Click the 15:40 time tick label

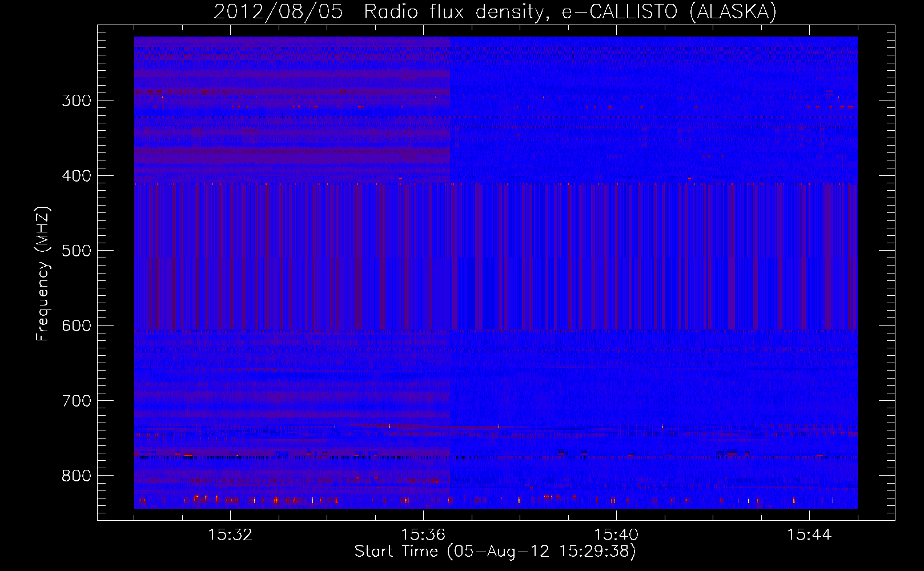click(x=616, y=535)
